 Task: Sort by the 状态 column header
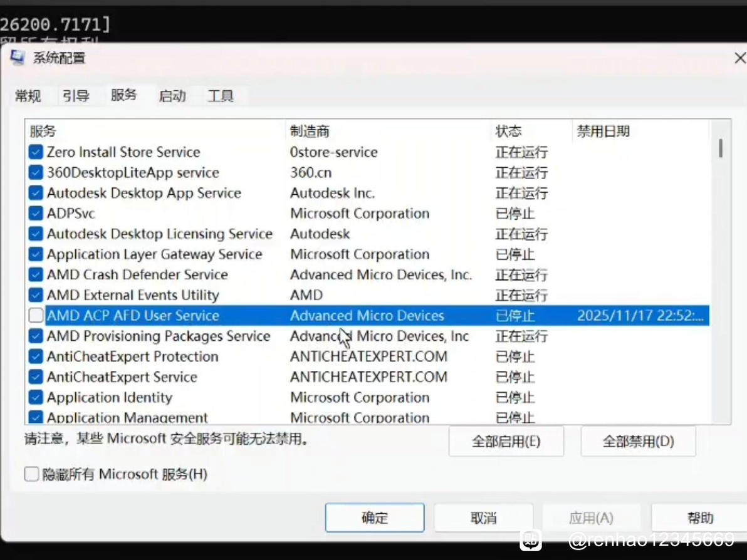[531, 131]
